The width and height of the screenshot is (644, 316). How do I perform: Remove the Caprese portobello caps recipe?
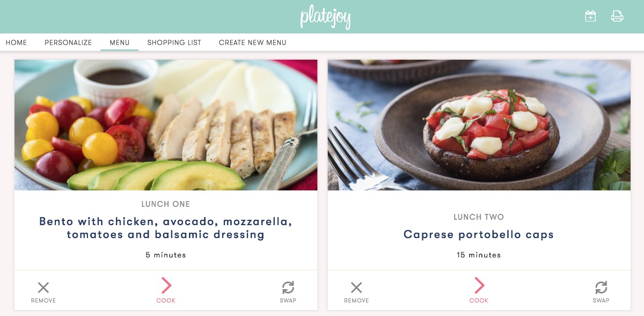coord(356,292)
